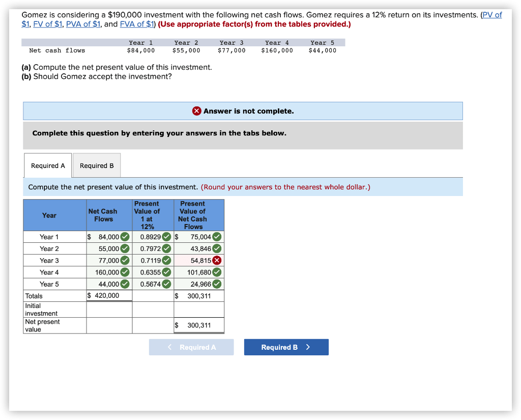The height and width of the screenshot is (420, 521).
Task: Edit Year 3 present value 54,815 field
Action: pyautogui.click(x=199, y=260)
